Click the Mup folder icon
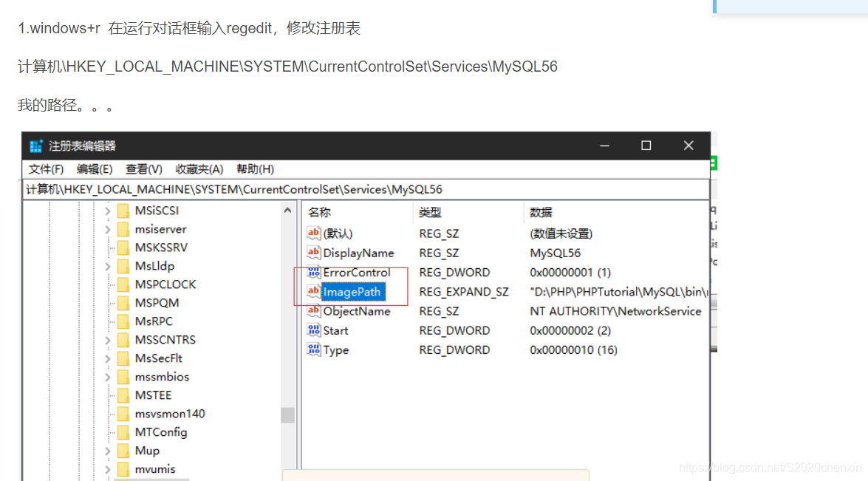The image size is (868, 481). pyautogui.click(x=123, y=451)
